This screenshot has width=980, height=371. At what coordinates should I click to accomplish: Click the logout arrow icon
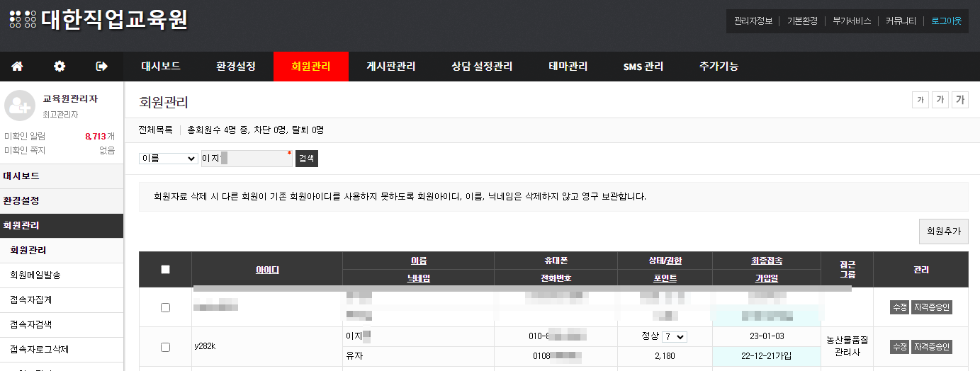101,67
